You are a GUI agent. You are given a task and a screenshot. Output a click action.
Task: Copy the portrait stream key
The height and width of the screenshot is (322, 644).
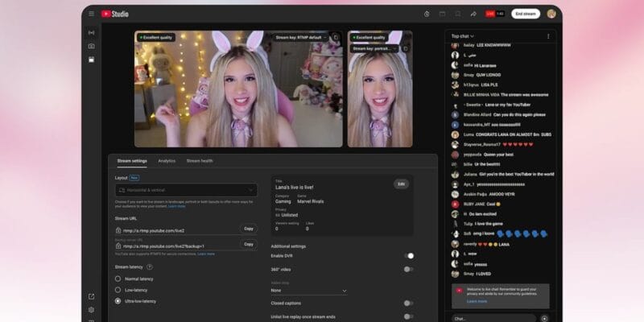(x=406, y=48)
